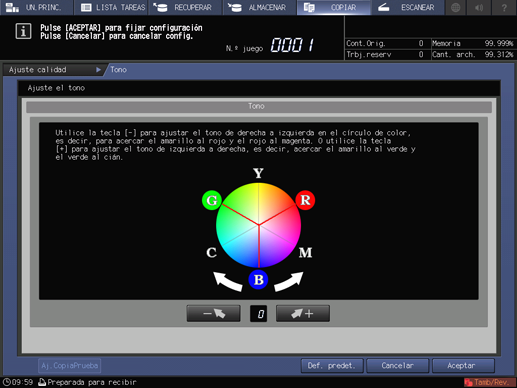Click the N.º juego counter 0001

(292, 45)
